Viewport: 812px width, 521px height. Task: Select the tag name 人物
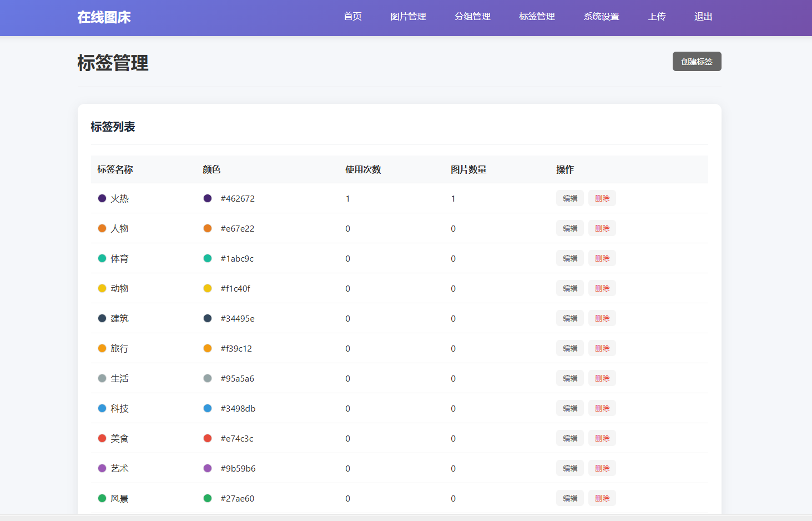[119, 228]
